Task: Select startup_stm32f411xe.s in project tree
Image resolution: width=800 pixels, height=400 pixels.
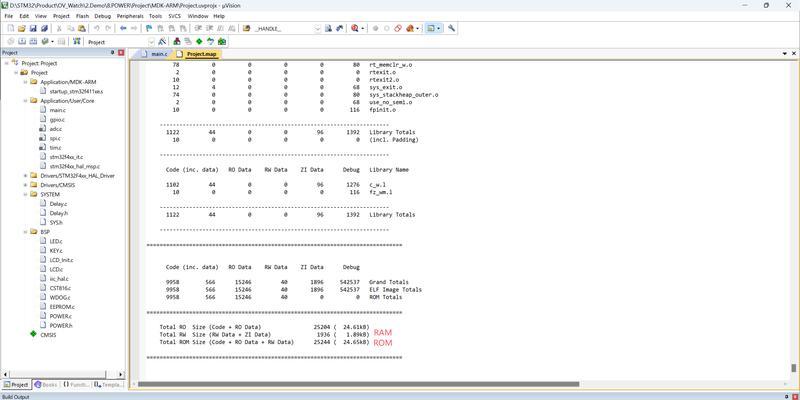Action: point(76,91)
